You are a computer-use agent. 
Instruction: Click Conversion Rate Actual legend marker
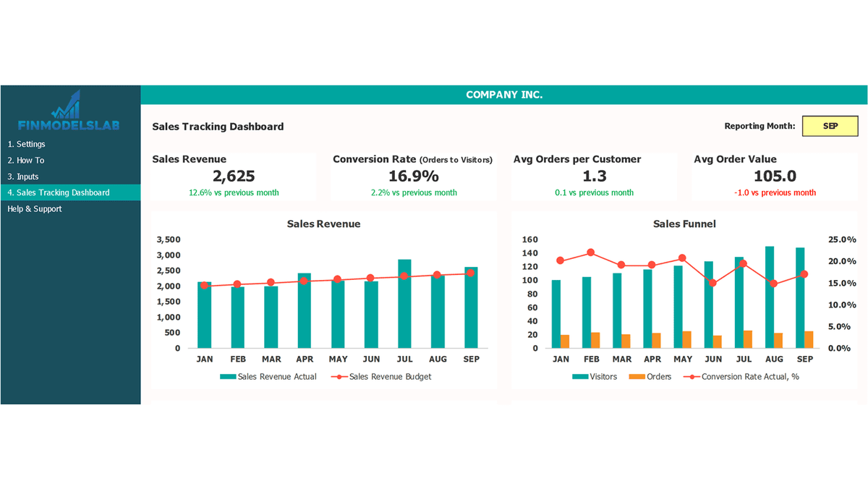click(692, 377)
